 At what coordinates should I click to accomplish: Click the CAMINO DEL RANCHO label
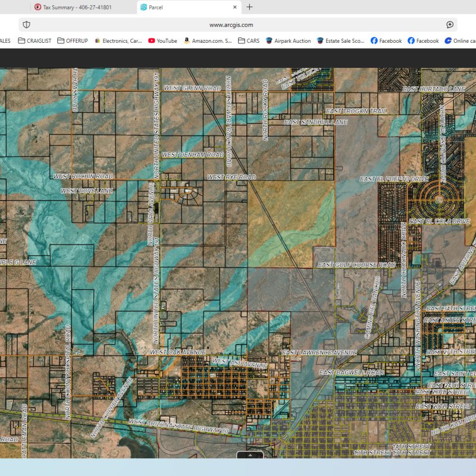pyautogui.click(x=372, y=307)
